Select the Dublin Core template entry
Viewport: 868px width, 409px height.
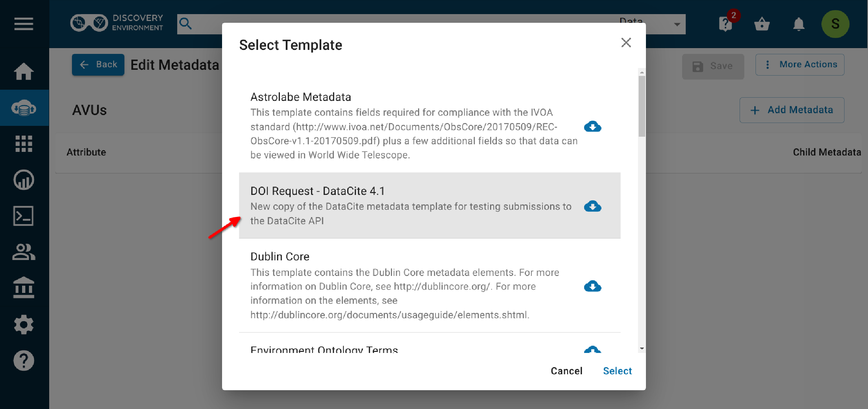pos(430,285)
